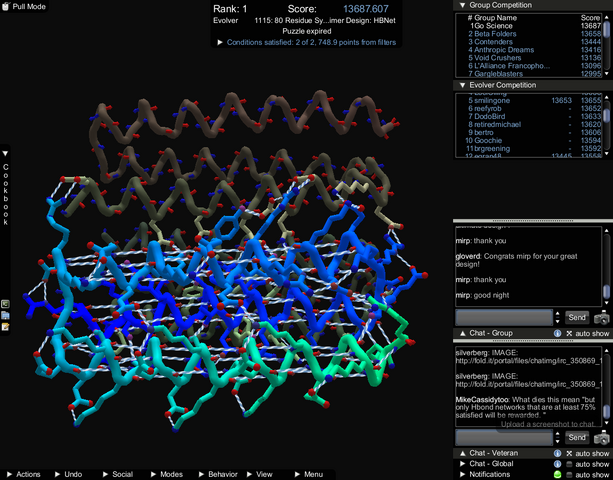The height and width of the screenshot is (480, 613).
Task: Select the Void Crushers group row
Action: coord(529,58)
